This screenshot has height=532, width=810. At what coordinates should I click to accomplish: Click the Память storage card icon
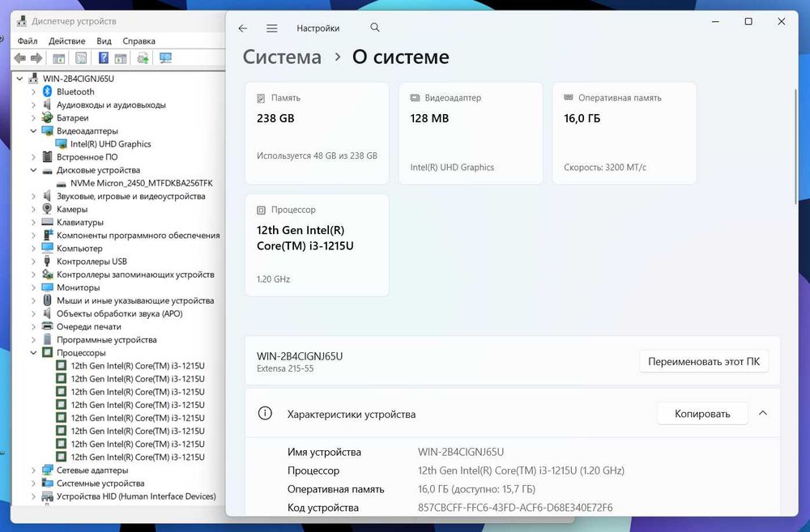261,98
